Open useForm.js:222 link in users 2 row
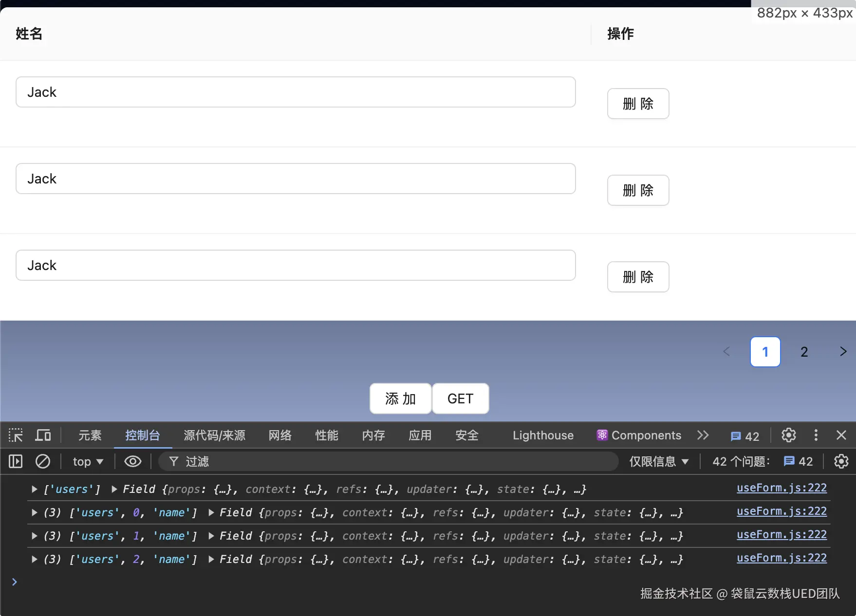 pyautogui.click(x=782, y=558)
